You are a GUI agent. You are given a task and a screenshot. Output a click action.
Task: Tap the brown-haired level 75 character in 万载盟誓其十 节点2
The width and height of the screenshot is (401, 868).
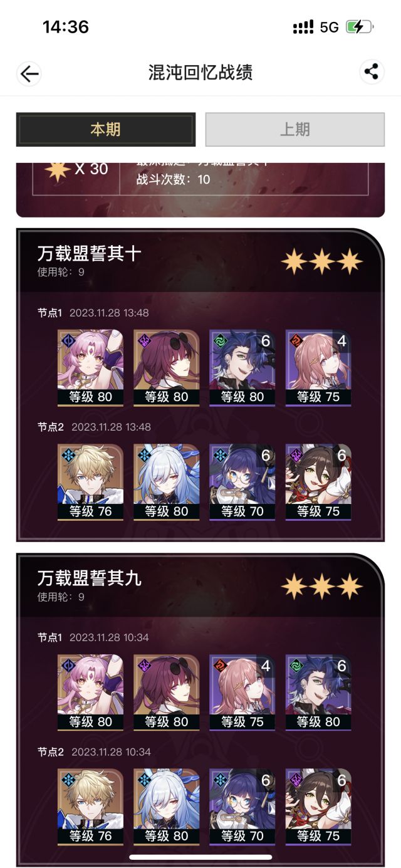click(x=318, y=483)
